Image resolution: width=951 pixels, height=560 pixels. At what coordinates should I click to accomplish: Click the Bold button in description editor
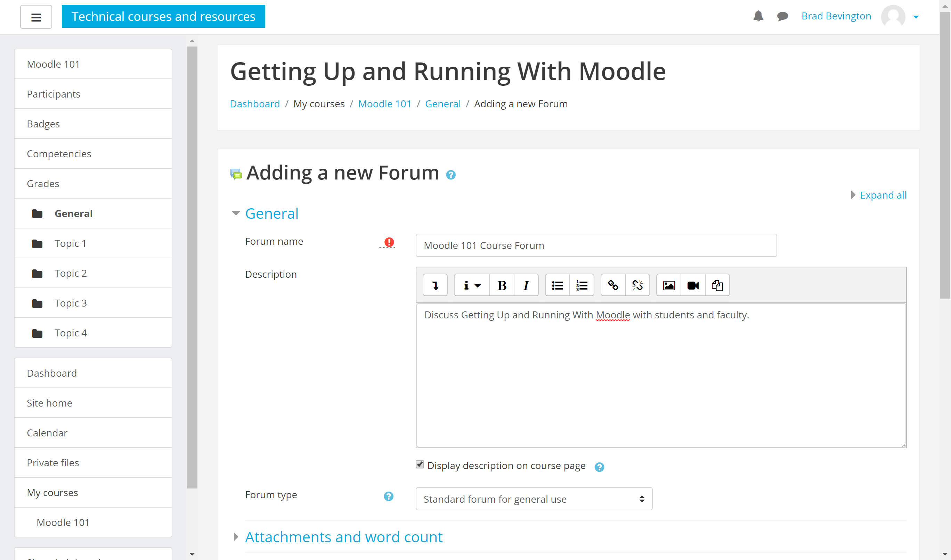click(502, 285)
